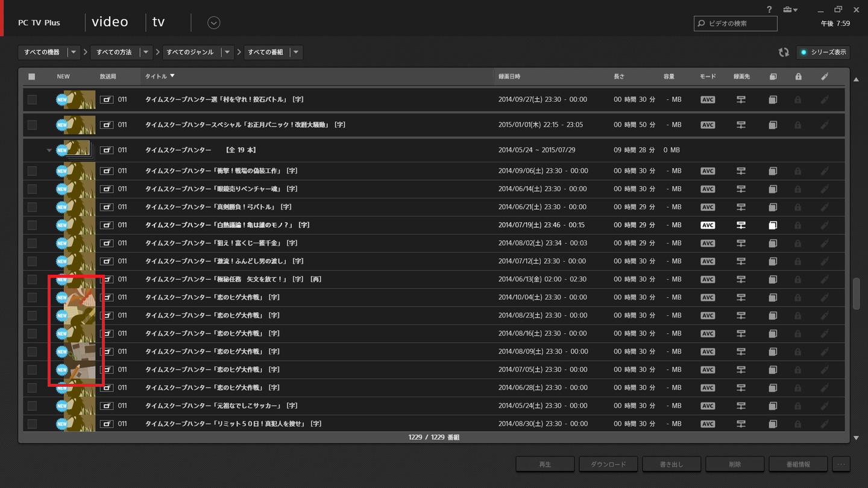Tick checkbox for 元祖なでしこサッカー row
The width and height of the screenshot is (868, 488).
[32, 406]
